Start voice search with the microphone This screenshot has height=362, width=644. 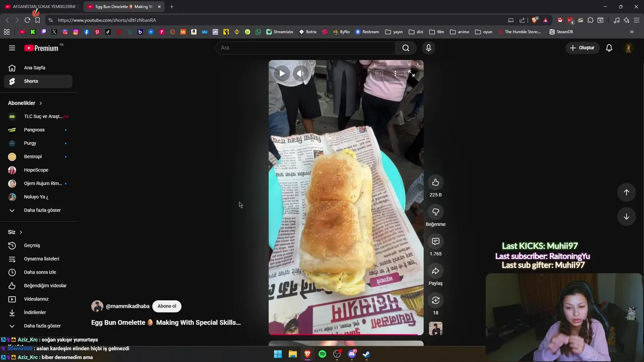coord(429,48)
